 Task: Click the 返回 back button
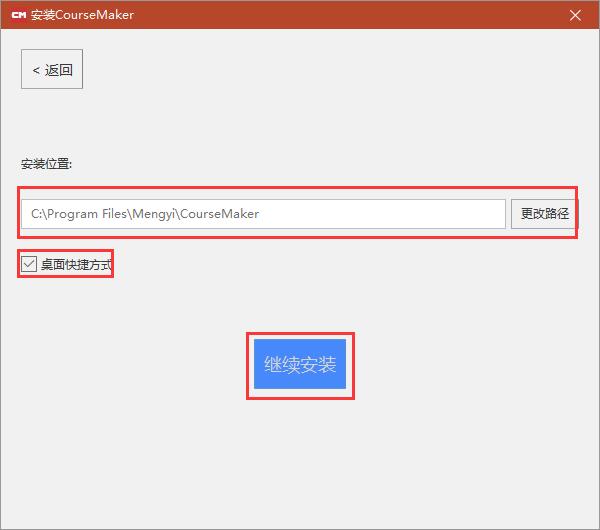(x=52, y=69)
